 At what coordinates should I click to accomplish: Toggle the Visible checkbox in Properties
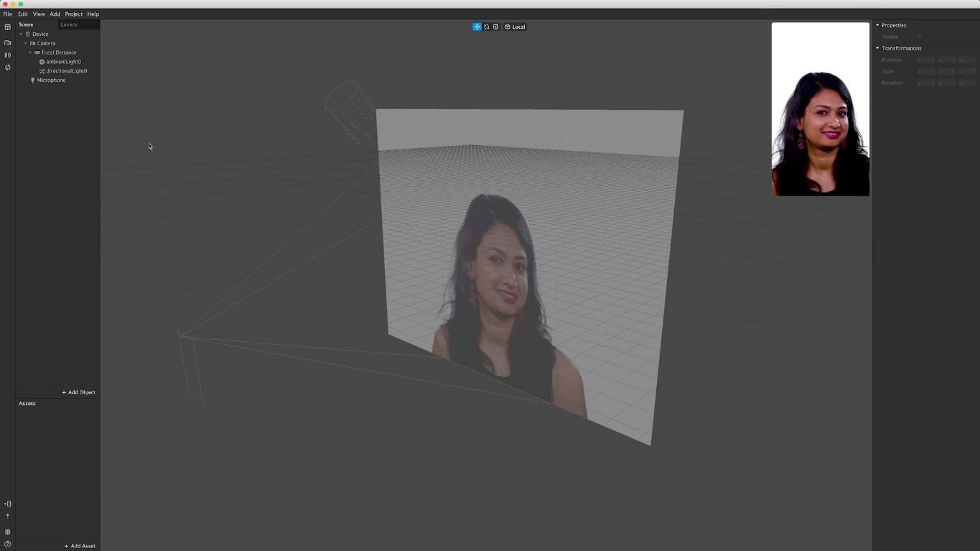tap(919, 37)
